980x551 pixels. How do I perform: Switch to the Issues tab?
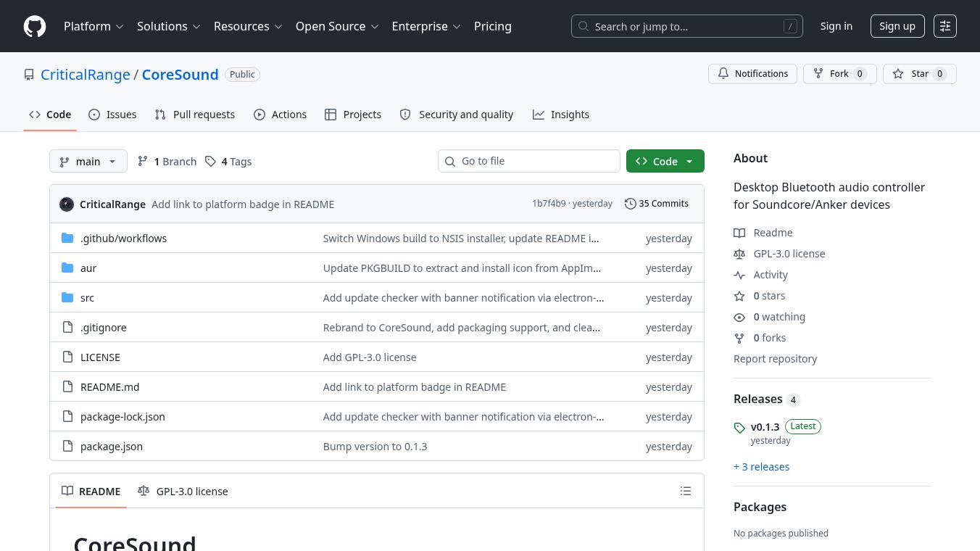click(x=112, y=115)
